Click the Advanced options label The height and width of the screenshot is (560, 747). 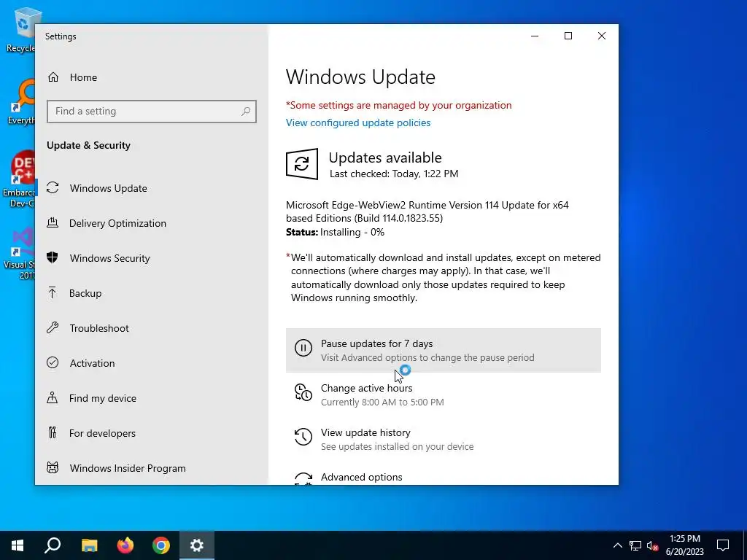361,477
